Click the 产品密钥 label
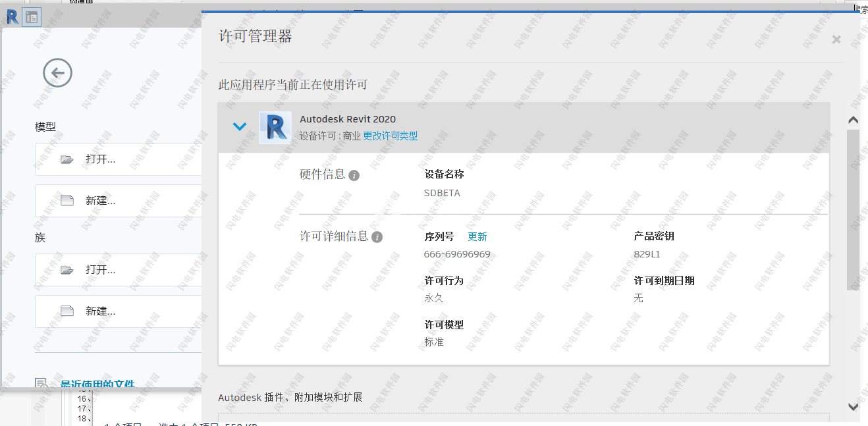This screenshot has height=426, width=868. (x=654, y=236)
